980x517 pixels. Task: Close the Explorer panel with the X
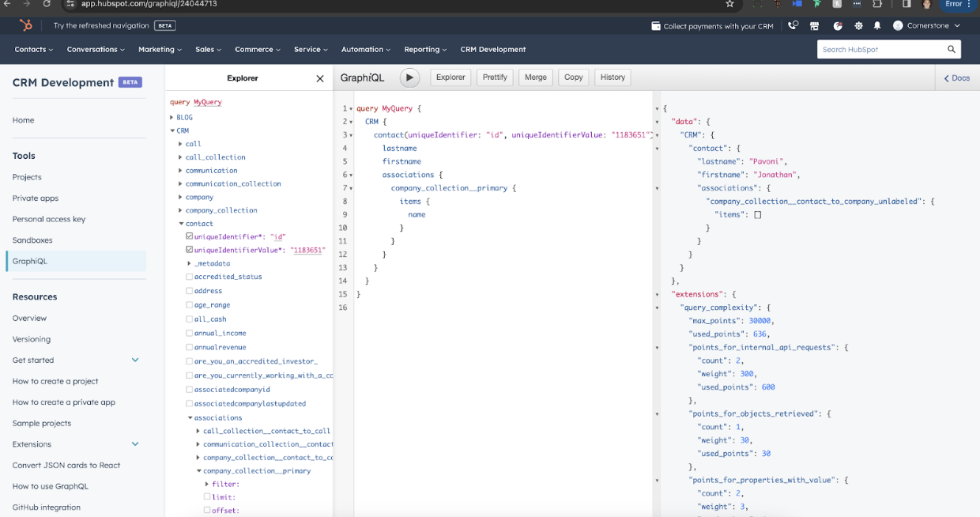[320, 78]
